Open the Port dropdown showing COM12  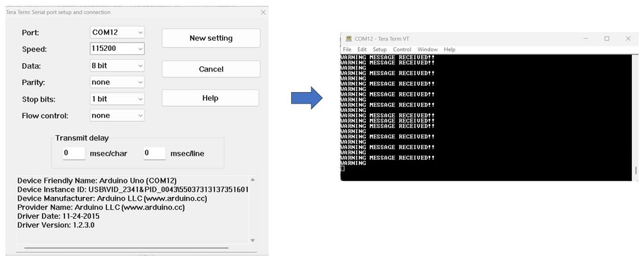tap(117, 32)
